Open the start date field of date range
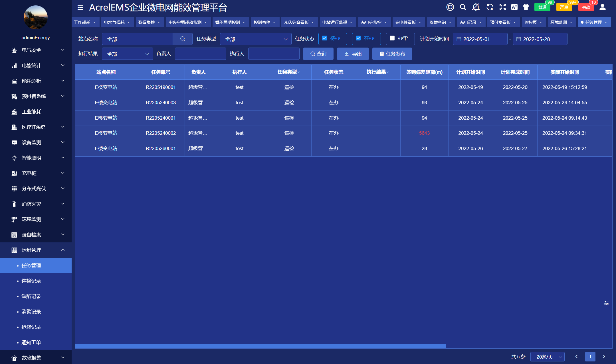 [480, 39]
